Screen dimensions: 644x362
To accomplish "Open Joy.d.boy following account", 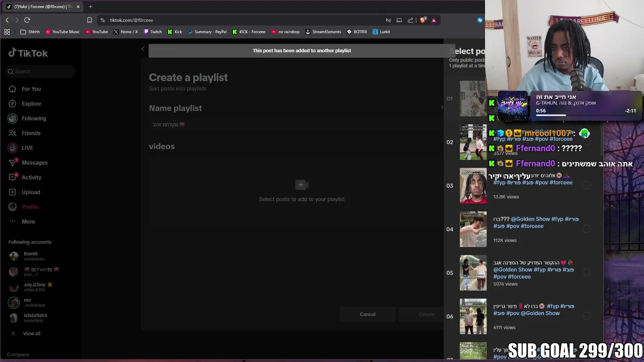I will point(33,287).
